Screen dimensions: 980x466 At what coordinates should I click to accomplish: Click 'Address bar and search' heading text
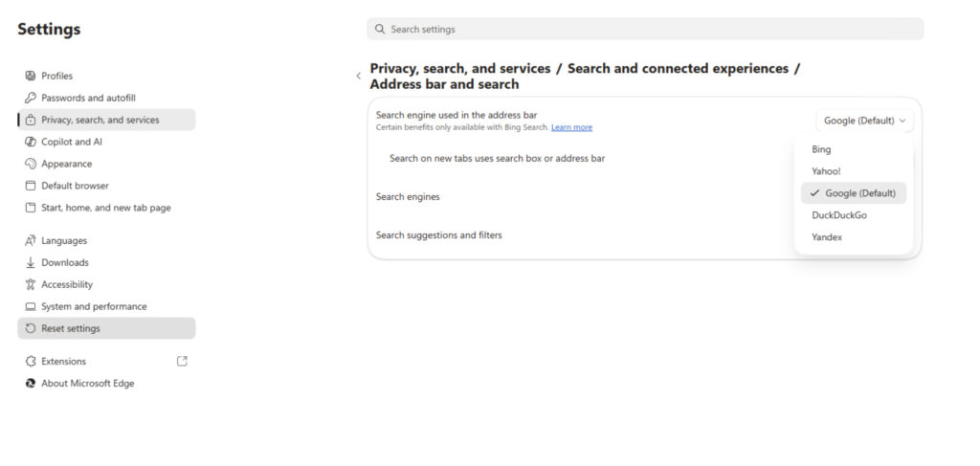444,83
